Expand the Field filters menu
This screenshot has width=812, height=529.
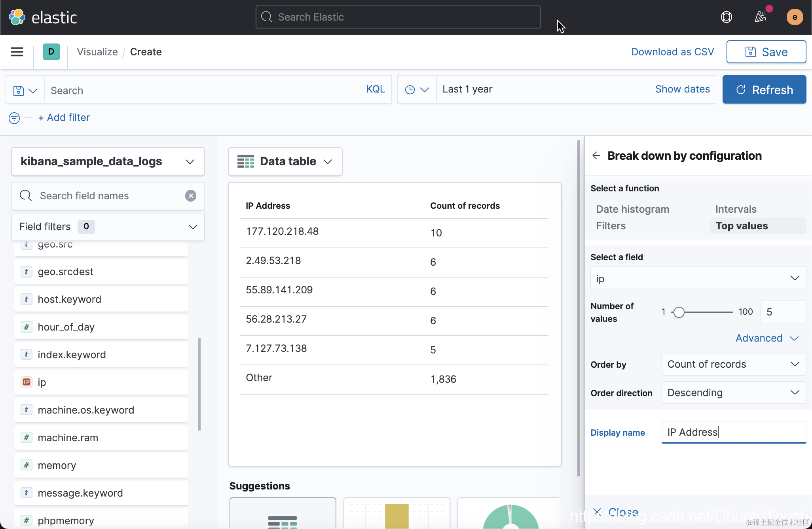pyautogui.click(x=108, y=227)
